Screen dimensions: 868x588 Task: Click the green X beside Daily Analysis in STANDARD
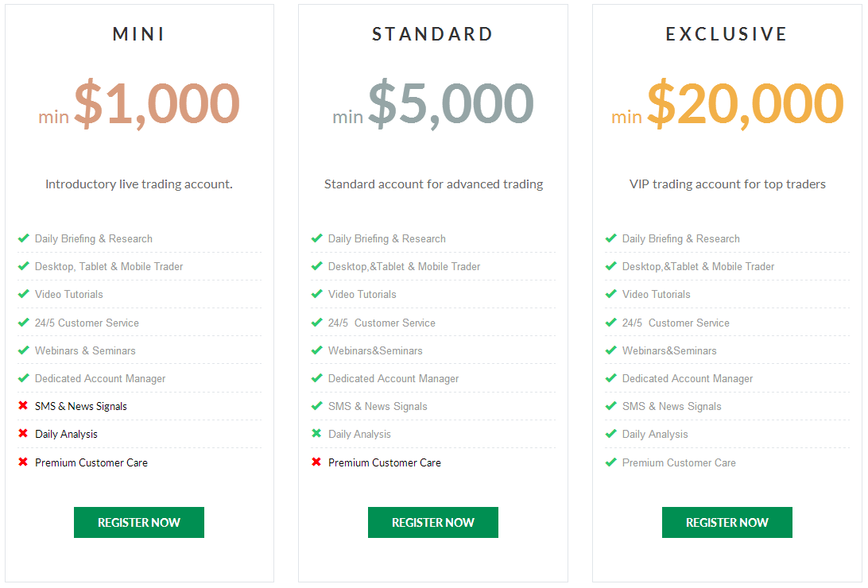(317, 434)
